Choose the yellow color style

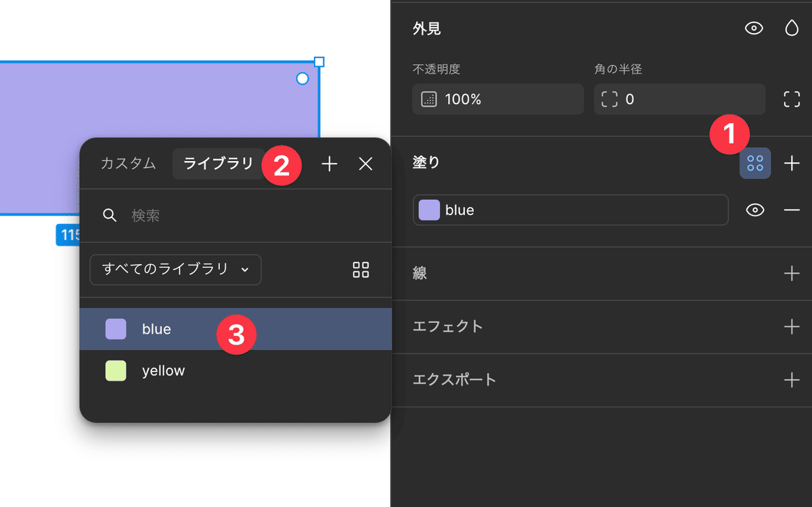(x=163, y=371)
